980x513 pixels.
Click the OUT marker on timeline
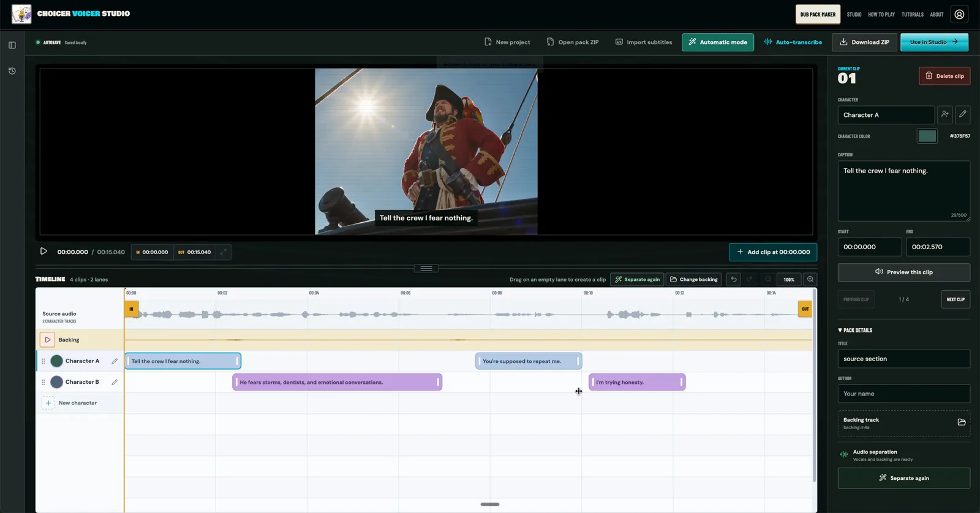[x=805, y=309]
